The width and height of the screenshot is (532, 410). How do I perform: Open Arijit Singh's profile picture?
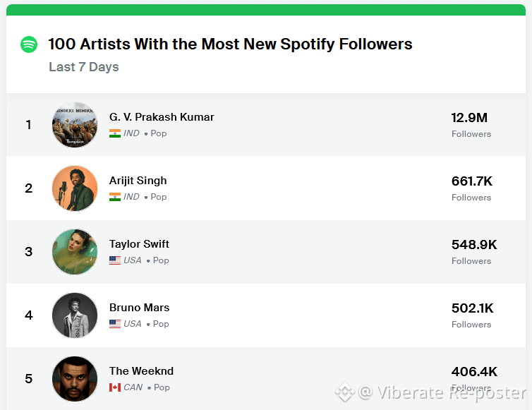pyautogui.click(x=75, y=188)
